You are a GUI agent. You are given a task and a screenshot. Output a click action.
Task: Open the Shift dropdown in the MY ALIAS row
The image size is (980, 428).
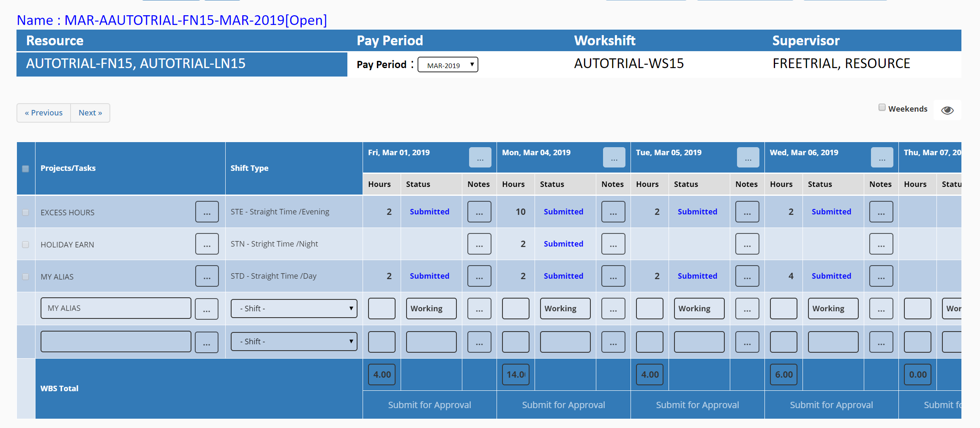pyautogui.click(x=294, y=308)
